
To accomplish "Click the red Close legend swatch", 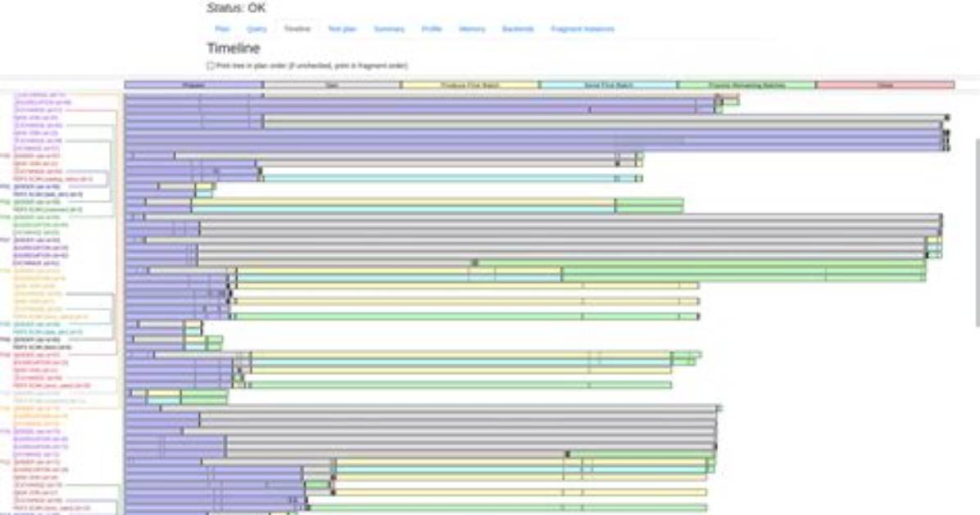I will 885,85.
